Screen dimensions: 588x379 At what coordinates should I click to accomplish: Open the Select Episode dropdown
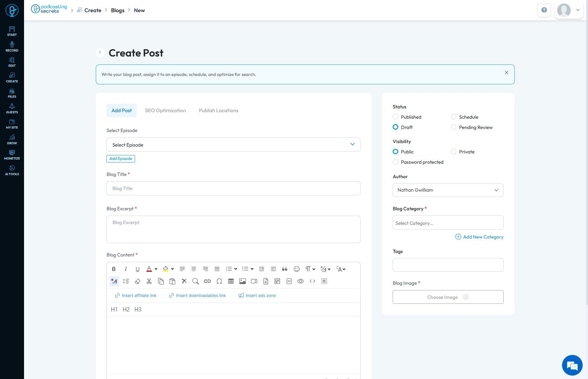[234, 145]
